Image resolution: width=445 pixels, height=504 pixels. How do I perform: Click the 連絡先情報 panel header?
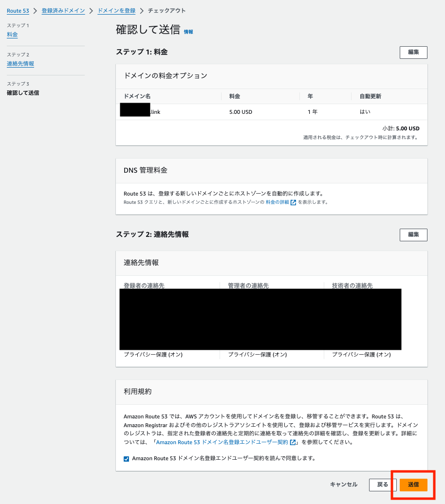click(141, 263)
